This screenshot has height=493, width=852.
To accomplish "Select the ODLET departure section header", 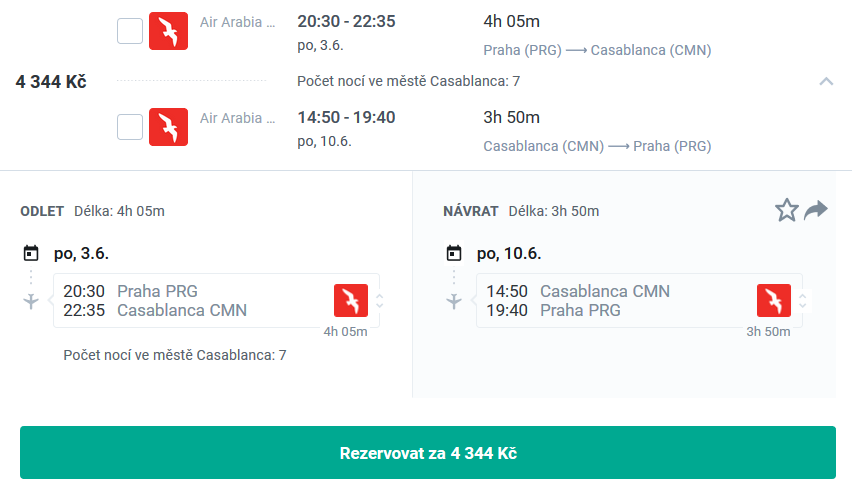I will pyautogui.click(x=42, y=211).
